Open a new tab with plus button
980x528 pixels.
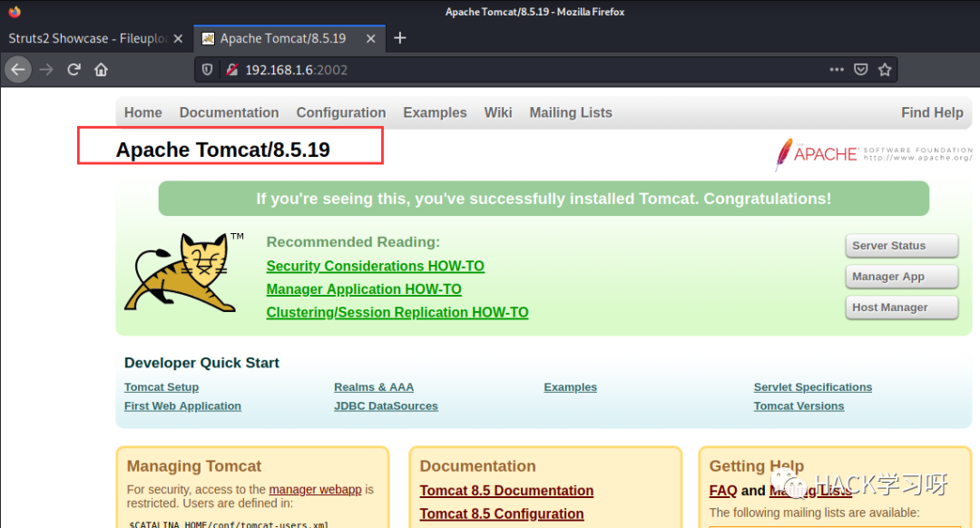click(x=400, y=38)
